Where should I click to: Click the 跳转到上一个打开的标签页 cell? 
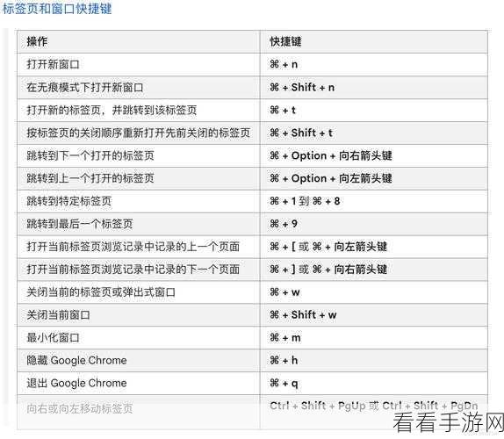point(139,178)
